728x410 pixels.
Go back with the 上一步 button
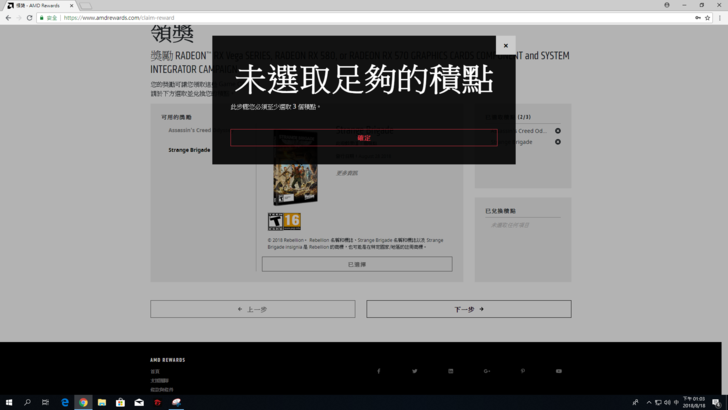click(253, 309)
